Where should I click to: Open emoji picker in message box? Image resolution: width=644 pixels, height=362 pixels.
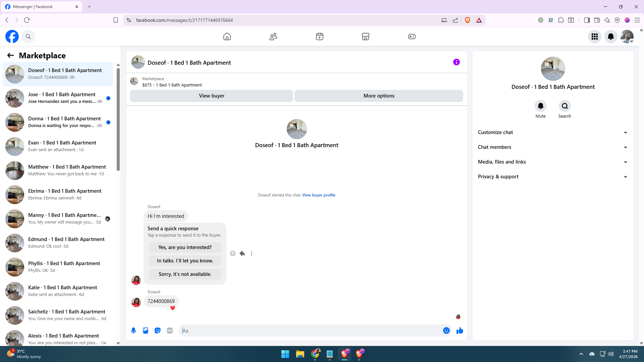446,330
